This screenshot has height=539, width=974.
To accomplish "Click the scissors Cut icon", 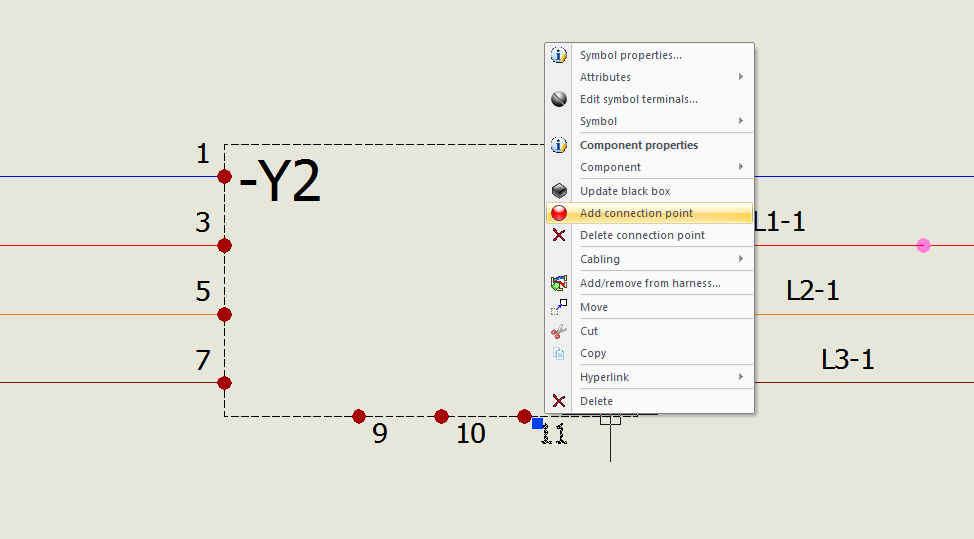I will tap(559, 331).
